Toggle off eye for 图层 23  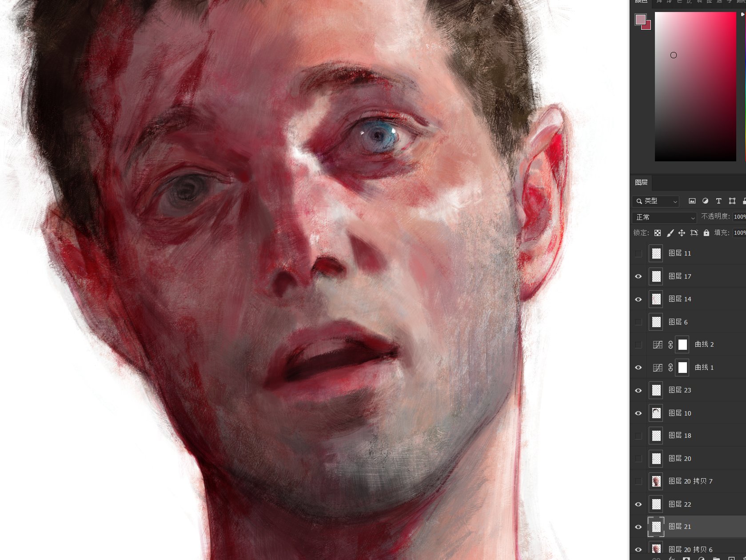(638, 390)
